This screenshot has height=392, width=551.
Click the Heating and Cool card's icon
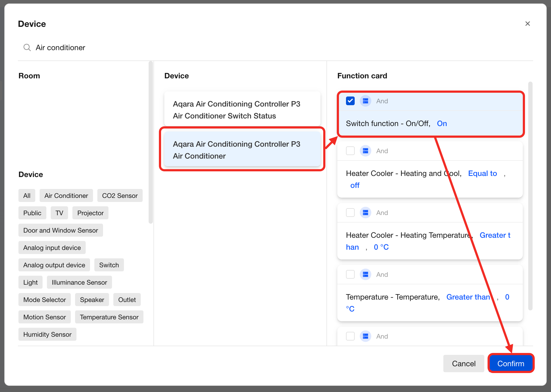[365, 151]
